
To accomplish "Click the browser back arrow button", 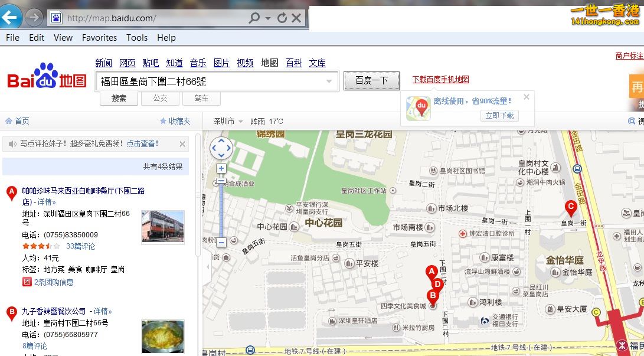I will 11,18.
